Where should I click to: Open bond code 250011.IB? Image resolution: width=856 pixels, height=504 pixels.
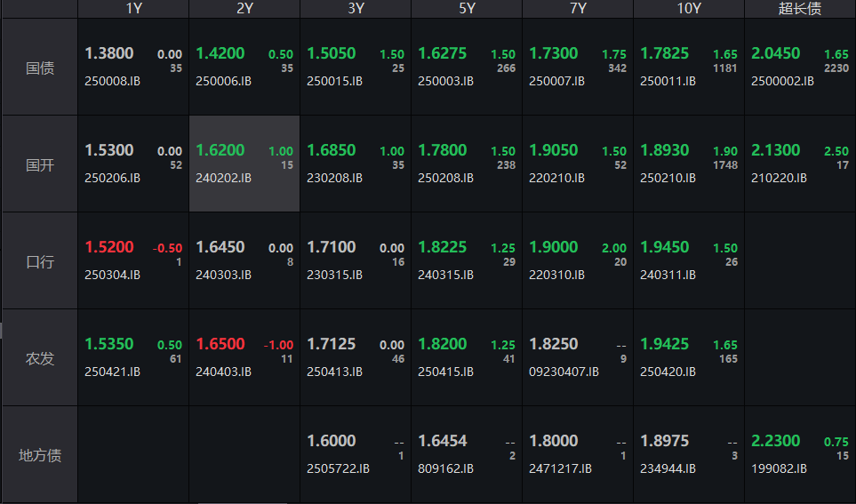tap(668, 81)
